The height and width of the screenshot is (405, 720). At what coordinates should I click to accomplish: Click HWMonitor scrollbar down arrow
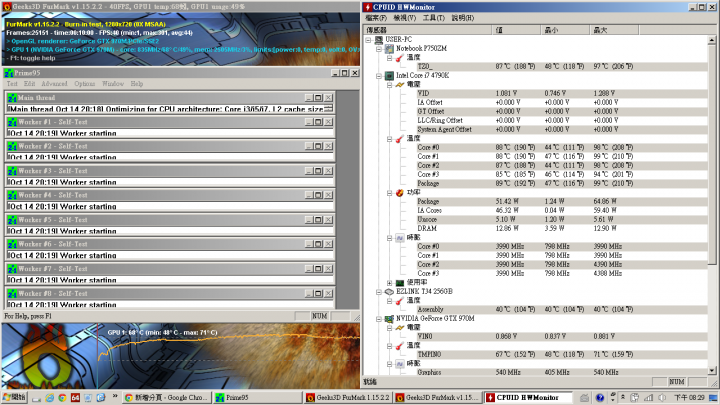tap(712, 371)
